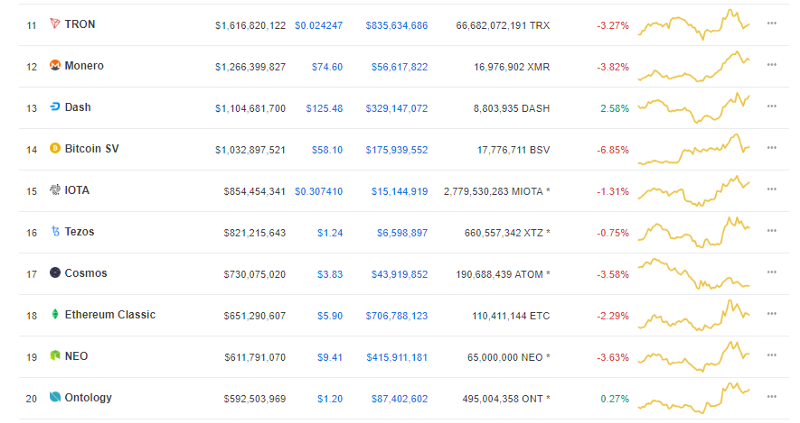The width and height of the screenshot is (800, 423).
Task: Open the more options menu for Ethereum Classic
Action: [771, 314]
